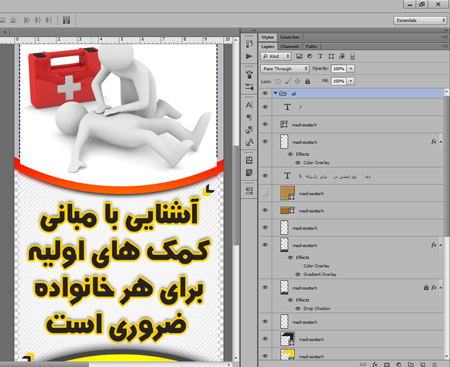Select the Layers tab
Viewport: 450px width, 367px height.
(268, 46)
